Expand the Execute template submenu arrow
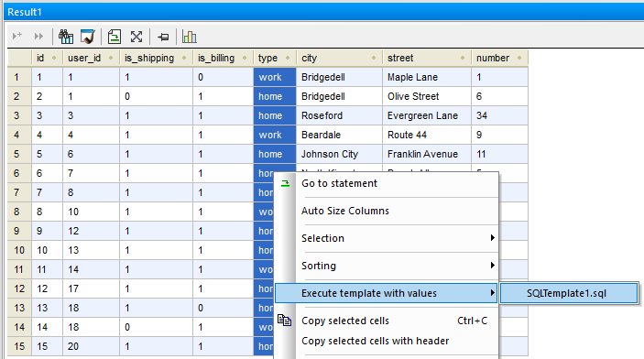The height and width of the screenshot is (359, 644). pyautogui.click(x=492, y=293)
